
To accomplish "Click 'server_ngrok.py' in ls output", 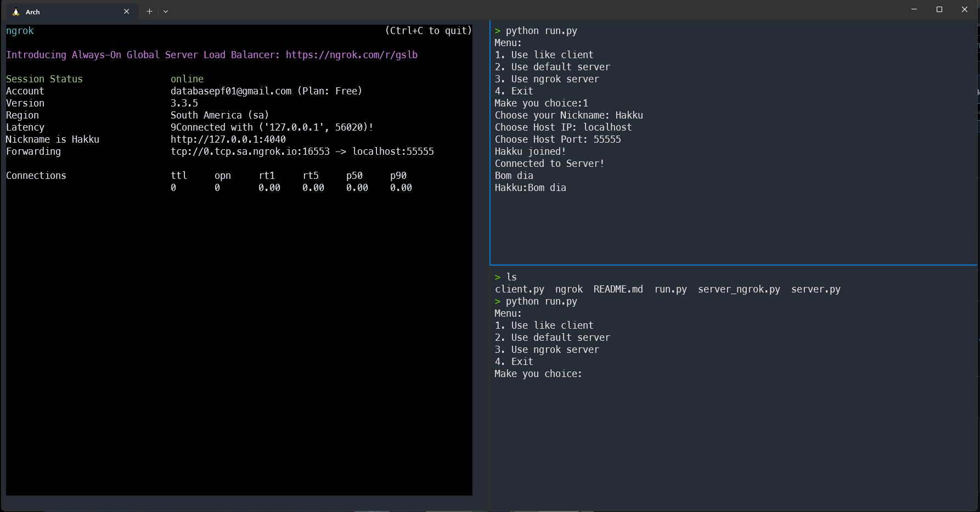I will [739, 289].
